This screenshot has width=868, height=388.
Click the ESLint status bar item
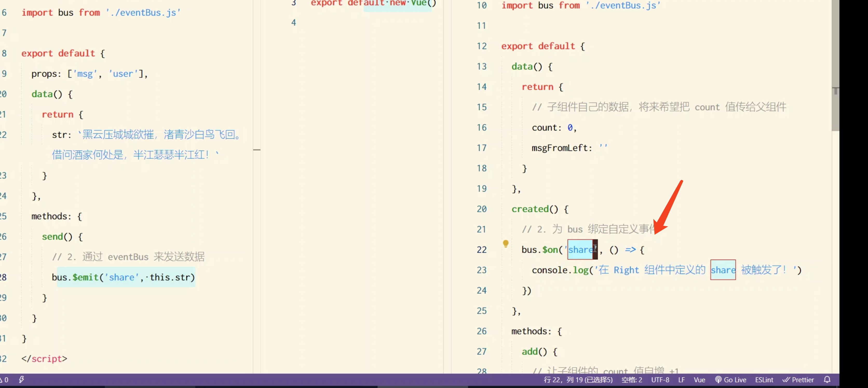[764, 380]
